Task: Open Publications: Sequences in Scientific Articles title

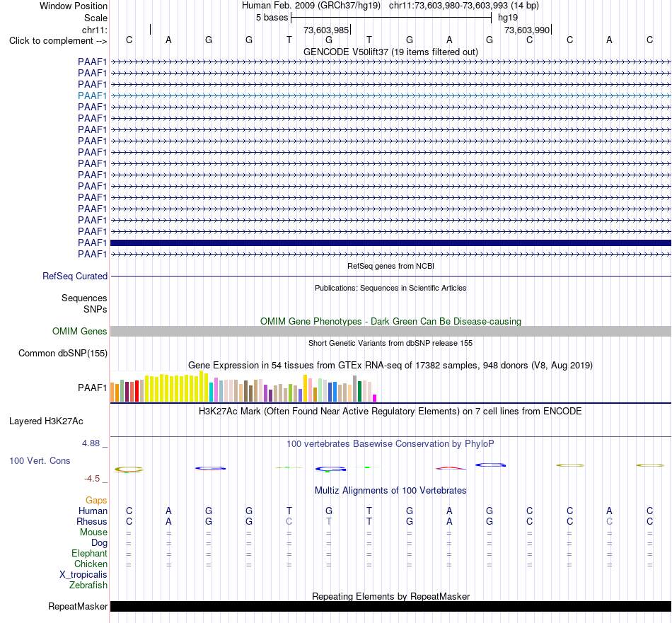Action: 390,288
